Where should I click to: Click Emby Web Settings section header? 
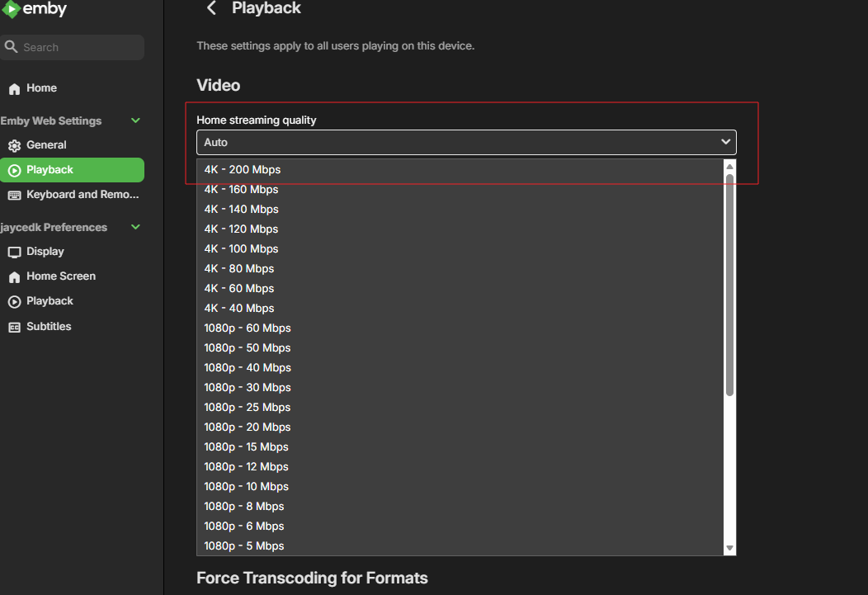pos(51,120)
